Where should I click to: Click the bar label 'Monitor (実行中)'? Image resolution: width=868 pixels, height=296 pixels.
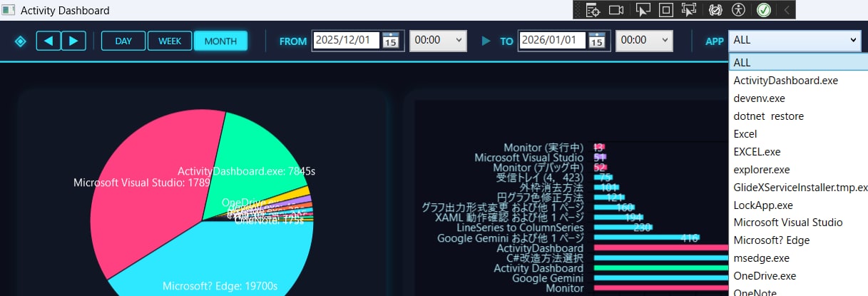point(543,148)
